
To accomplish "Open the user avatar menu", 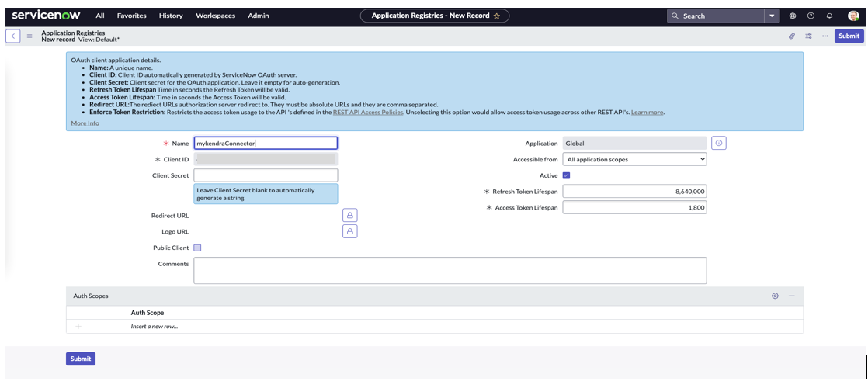I will (853, 16).
